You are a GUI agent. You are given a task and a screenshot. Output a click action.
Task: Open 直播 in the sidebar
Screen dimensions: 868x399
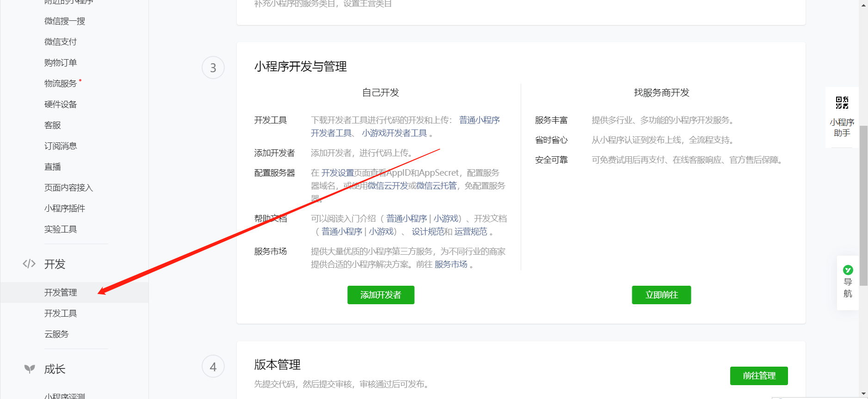click(x=53, y=166)
